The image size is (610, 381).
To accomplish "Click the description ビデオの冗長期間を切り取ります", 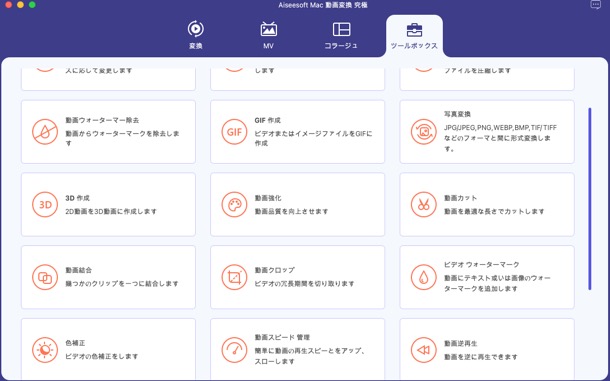I will point(305,284).
